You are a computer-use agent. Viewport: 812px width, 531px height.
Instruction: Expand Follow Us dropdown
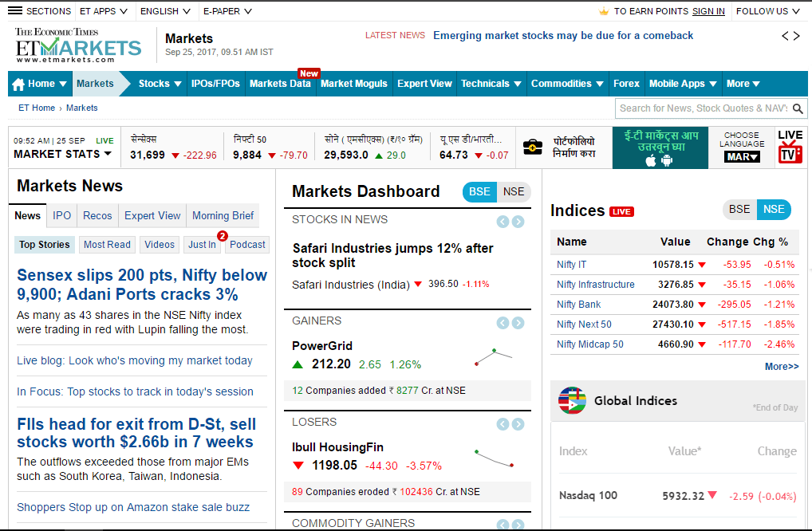(768, 11)
